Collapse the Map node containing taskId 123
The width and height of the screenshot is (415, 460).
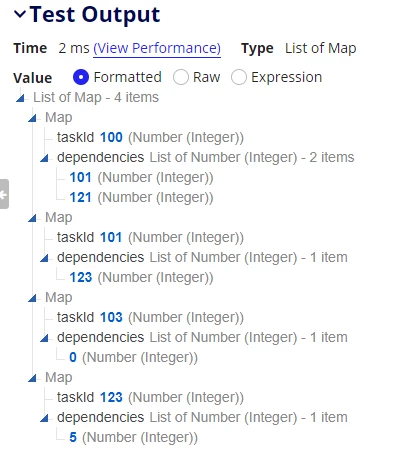coord(32,378)
